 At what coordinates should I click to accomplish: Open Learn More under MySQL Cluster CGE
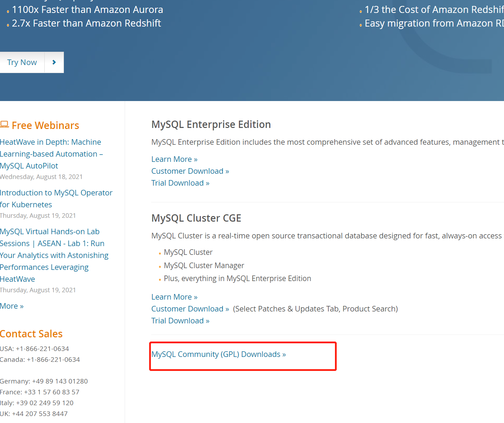pos(174,297)
